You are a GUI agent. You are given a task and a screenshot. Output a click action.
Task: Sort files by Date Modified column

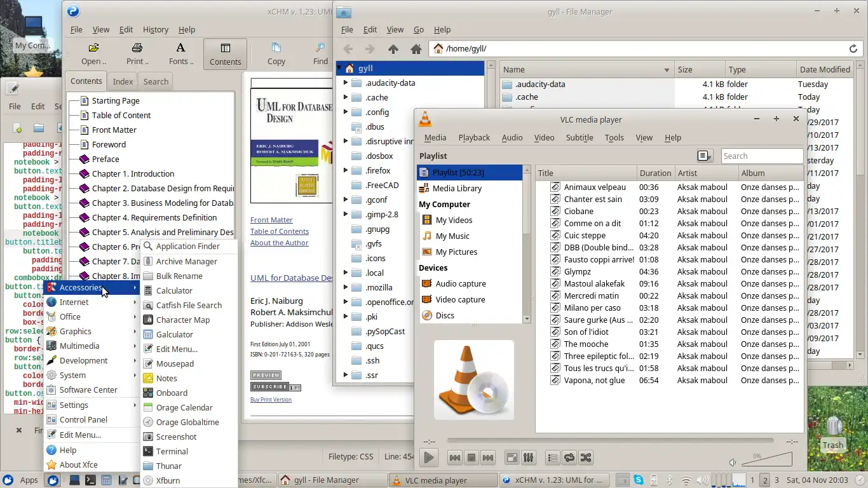click(x=825, y=69)
